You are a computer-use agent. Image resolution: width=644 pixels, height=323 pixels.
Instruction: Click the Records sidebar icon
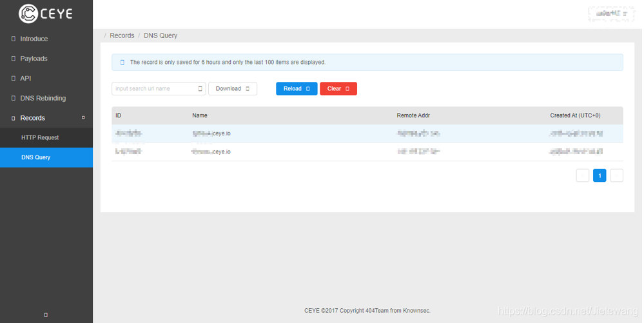(14, 118)
